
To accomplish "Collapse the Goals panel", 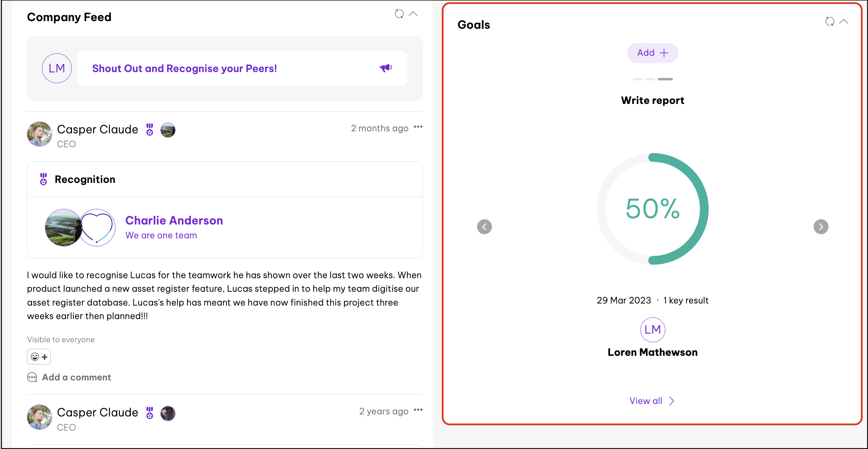I will click(844, 21).
